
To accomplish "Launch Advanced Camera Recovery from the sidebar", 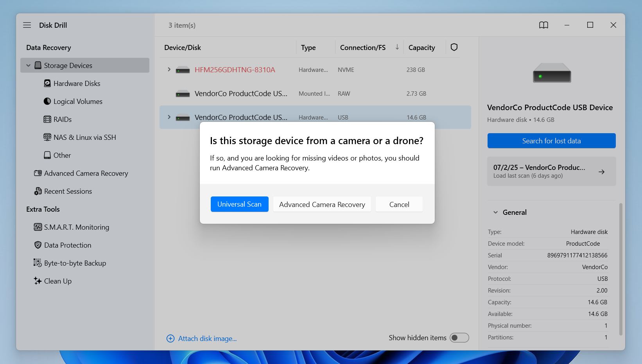I will tap(86, 173).
